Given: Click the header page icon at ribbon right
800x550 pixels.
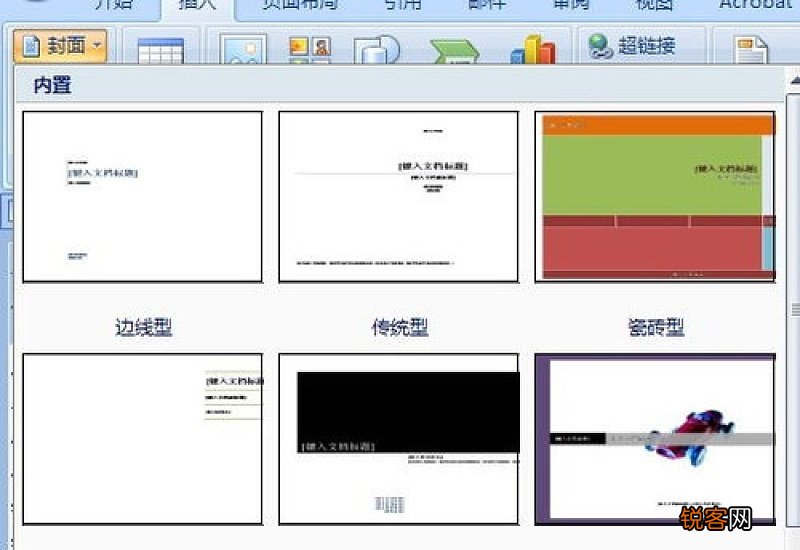Looking at the screenshot, I should click(750, 49).
